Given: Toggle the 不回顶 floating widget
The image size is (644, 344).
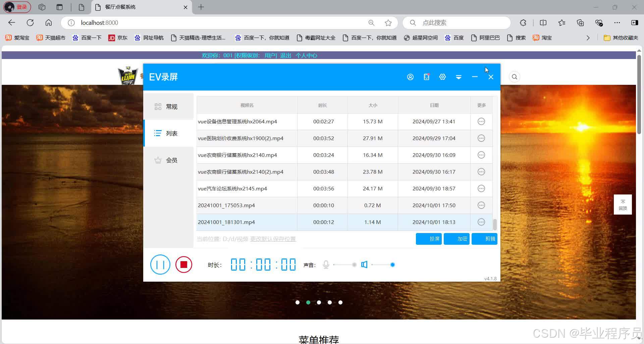Looking at the screenshot, I should pos(623,204).
